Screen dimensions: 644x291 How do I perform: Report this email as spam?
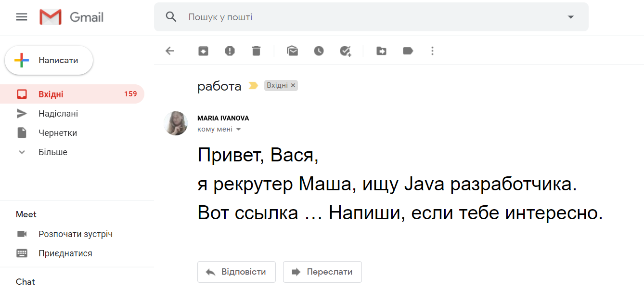230,51
